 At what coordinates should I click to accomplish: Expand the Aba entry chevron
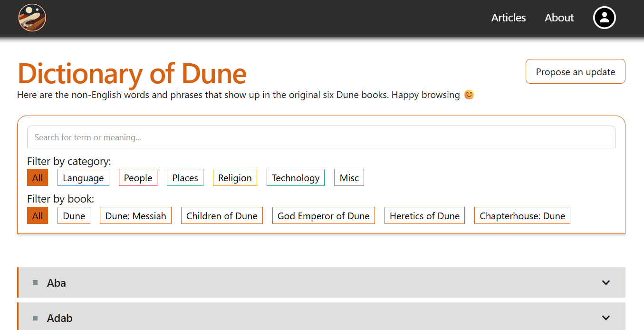pos(606,282)
